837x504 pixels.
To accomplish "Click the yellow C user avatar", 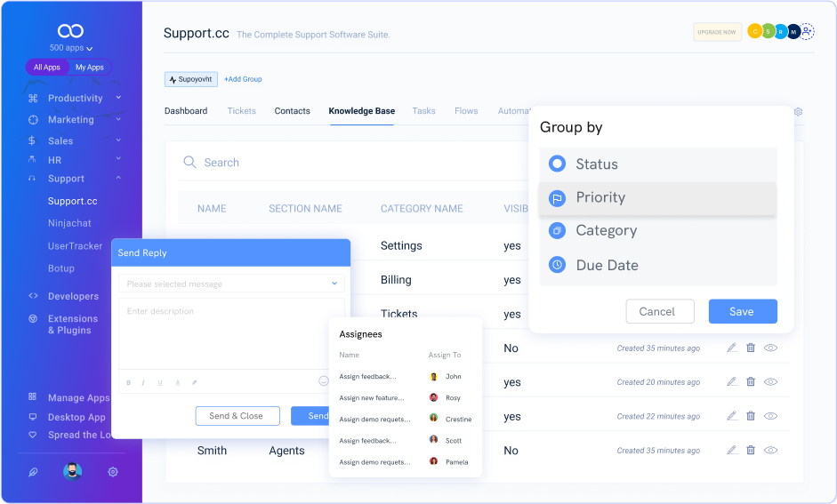I will tap(755, 31).
